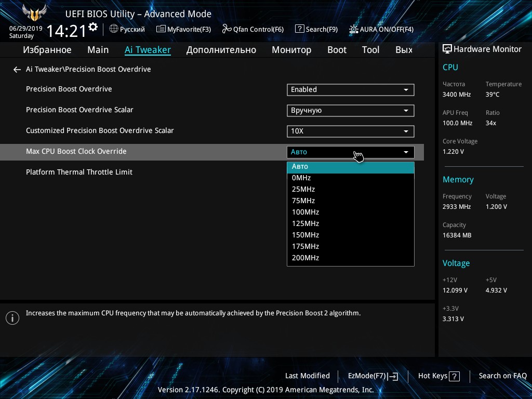Click the globe language icon
The height and width of the screenshot is (399, 532).
[x=114, y=29]
